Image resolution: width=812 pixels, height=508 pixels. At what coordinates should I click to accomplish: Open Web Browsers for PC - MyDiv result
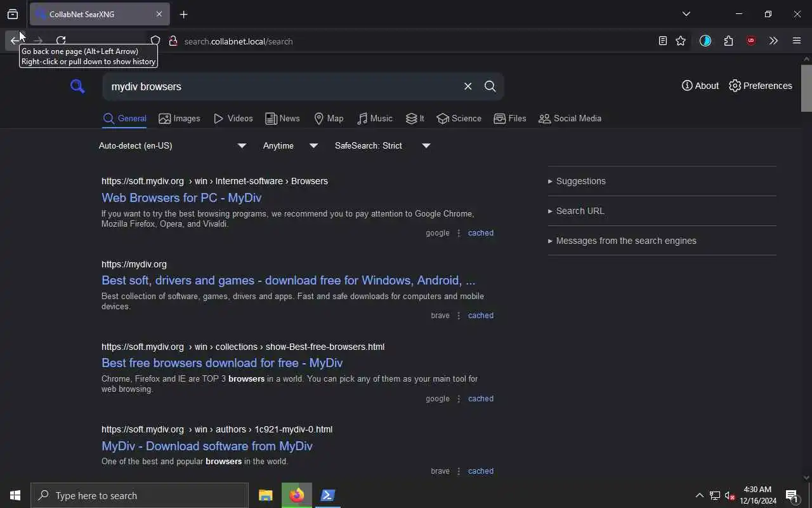point(181,197)
